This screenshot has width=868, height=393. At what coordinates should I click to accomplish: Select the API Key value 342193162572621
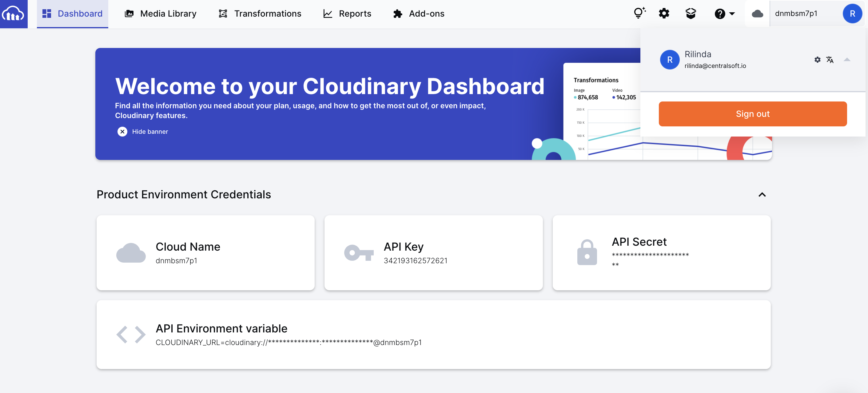416,261
